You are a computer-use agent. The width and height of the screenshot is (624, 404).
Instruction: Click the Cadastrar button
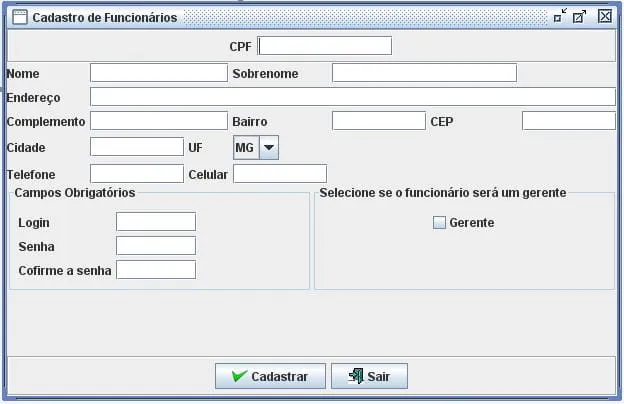[269, 376]
